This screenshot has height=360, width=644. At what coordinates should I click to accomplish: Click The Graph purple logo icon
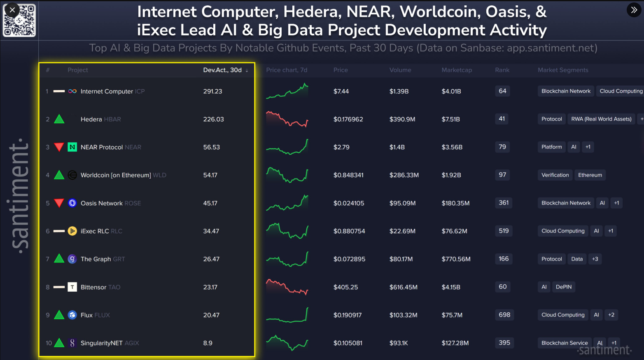coord(72,259)
